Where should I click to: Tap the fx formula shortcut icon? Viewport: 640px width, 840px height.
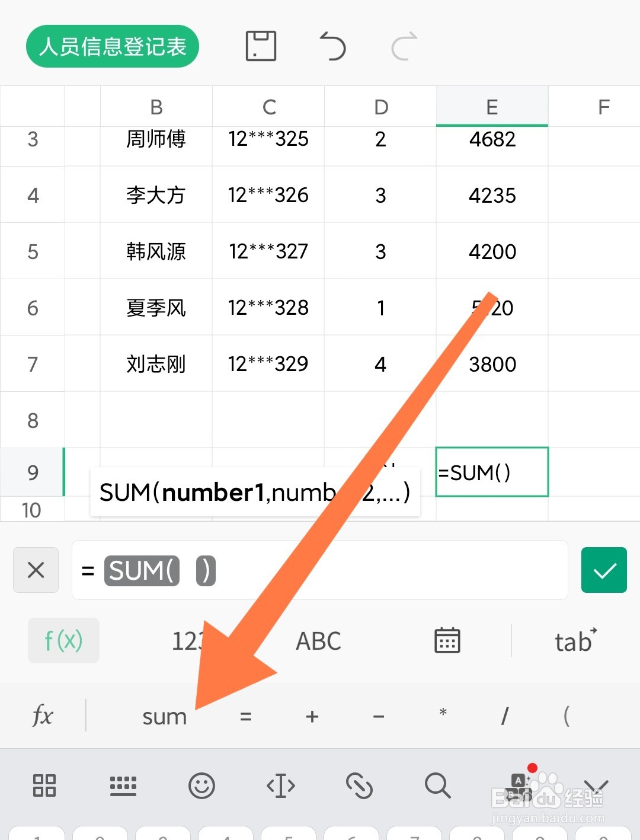pyautogui.click(x=43, y=716)
